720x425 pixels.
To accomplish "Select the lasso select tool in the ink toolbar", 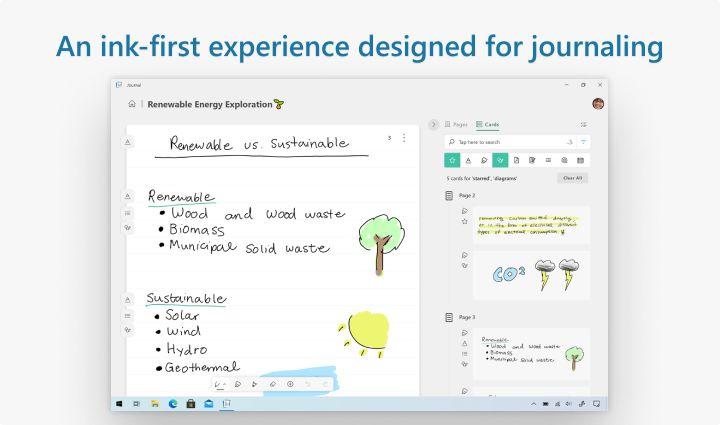I will pos(255,384).
